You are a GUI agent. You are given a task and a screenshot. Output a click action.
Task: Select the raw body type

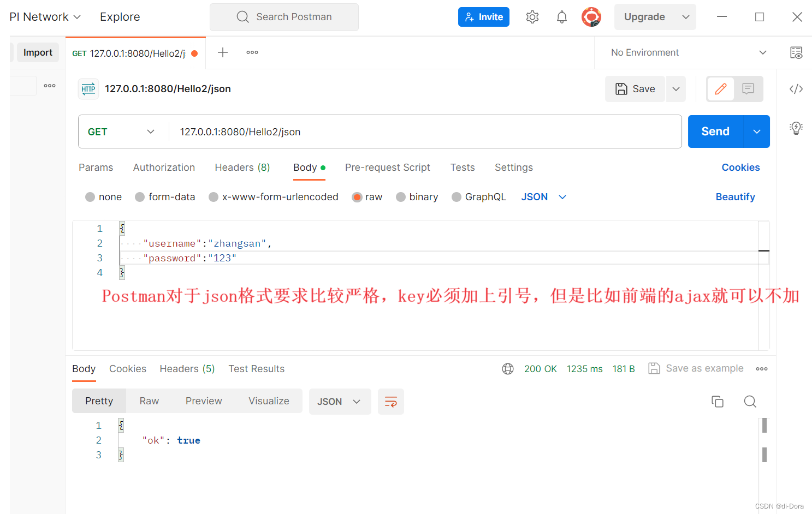tap(357, 197)
